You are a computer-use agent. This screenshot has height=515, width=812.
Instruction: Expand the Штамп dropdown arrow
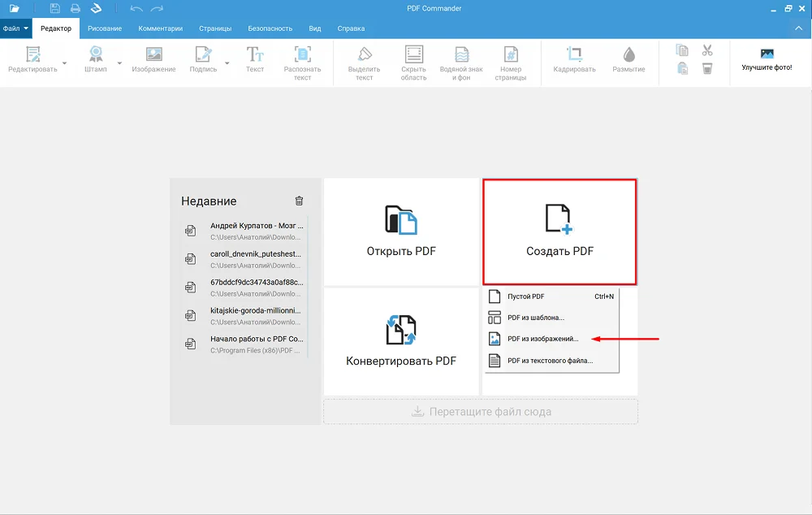(119, 63)
